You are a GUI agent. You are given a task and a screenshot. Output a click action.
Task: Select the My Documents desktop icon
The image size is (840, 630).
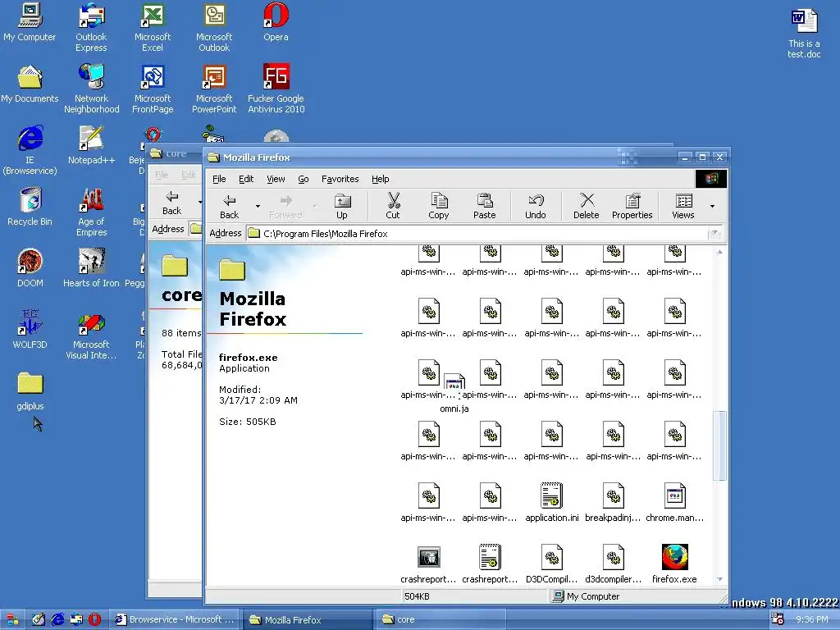click(x=30, y=84)
